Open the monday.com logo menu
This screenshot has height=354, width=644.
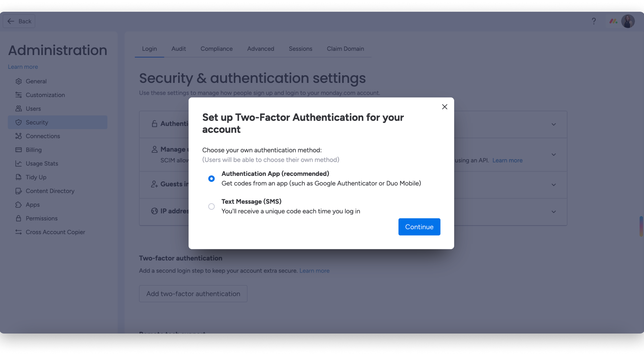point(613,21)
